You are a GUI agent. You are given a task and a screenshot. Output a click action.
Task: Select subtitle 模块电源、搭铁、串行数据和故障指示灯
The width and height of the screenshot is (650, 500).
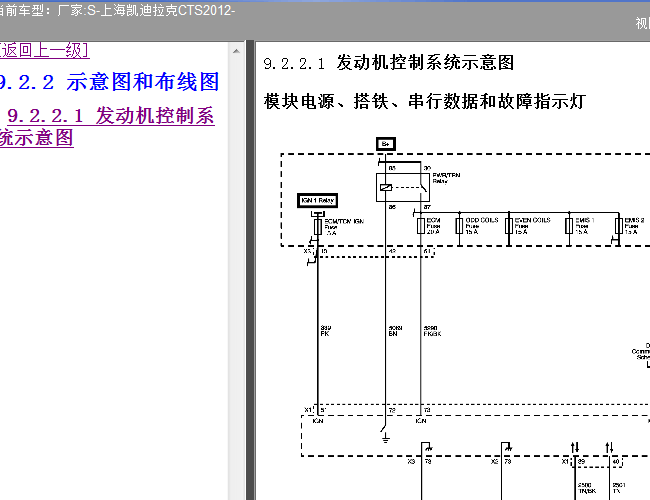click(424, 101)
